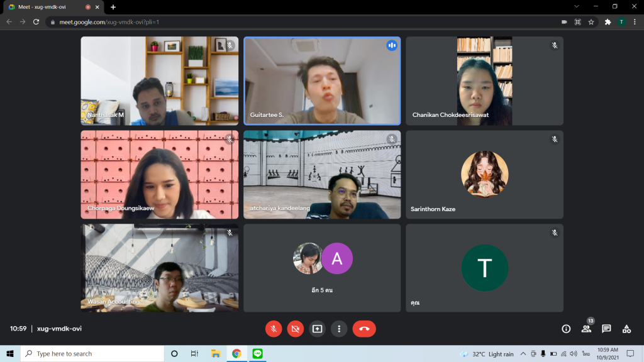The height and width of the screenshot is (362, 644).
Task: Open the chat panel with everyone
Action: pos(606,329)
